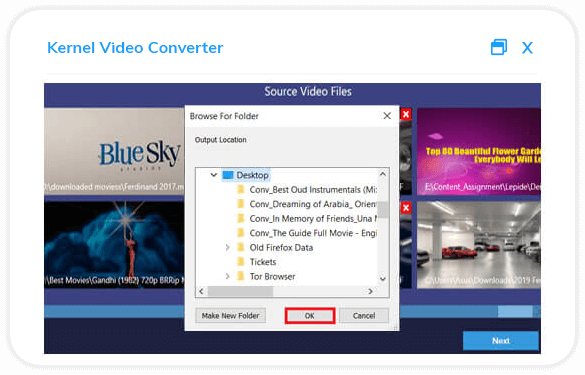Click Make New Folder button
The image size is (585, 375).
(230, 316)
